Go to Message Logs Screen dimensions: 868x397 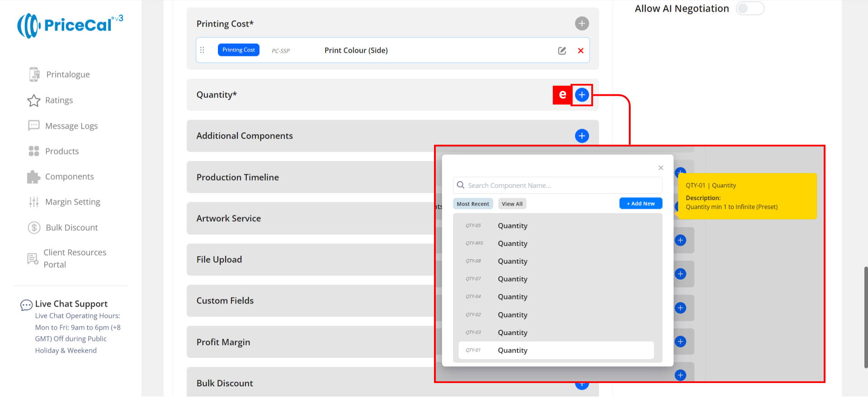click(71, 126)
